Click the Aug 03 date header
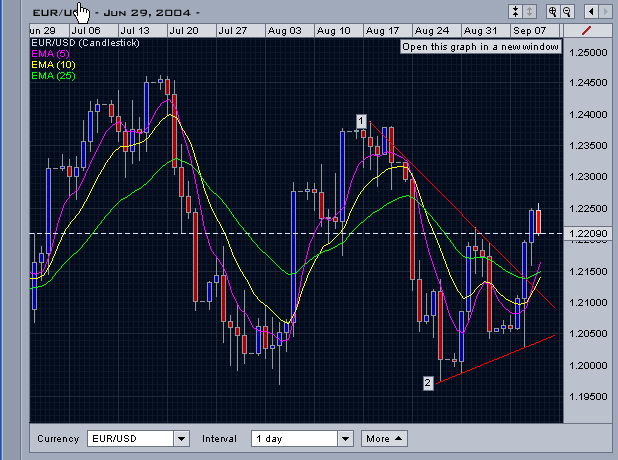The height and width of the screenshot is (460, 618). (290, 30)
